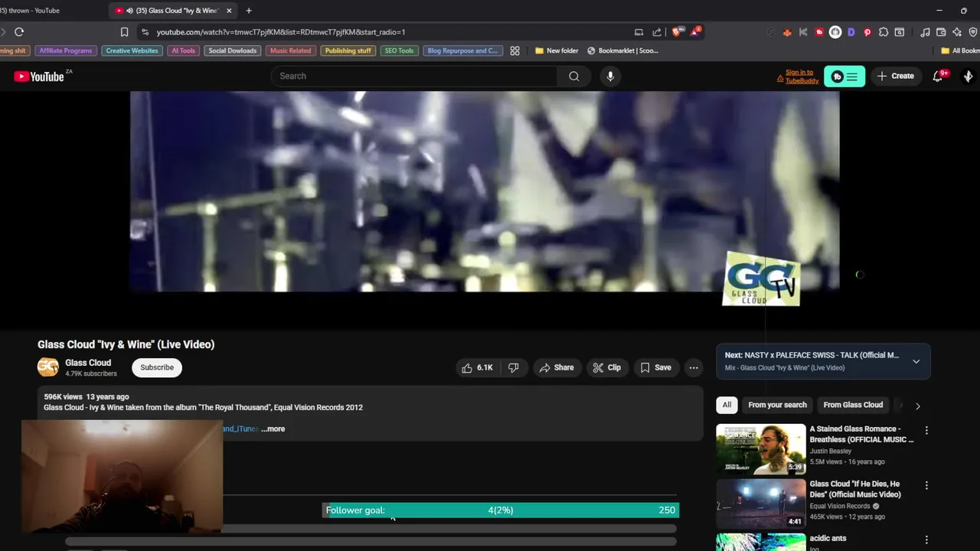Open the music note playlist icon

pyautogui.click(x=925, y=32)
